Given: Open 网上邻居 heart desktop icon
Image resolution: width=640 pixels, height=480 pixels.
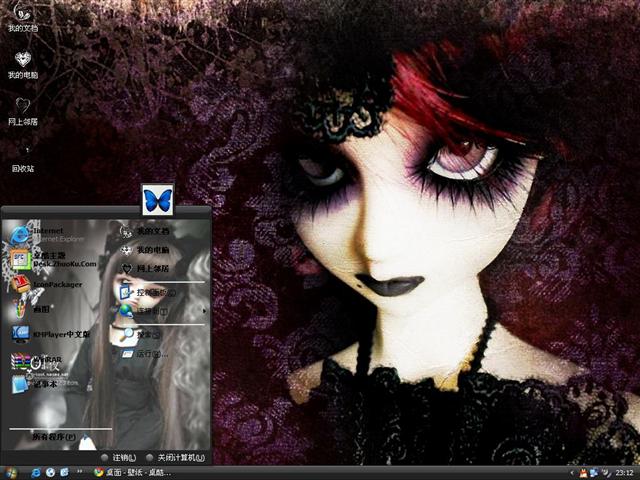Looking at the screenshot, I should 23,111.
